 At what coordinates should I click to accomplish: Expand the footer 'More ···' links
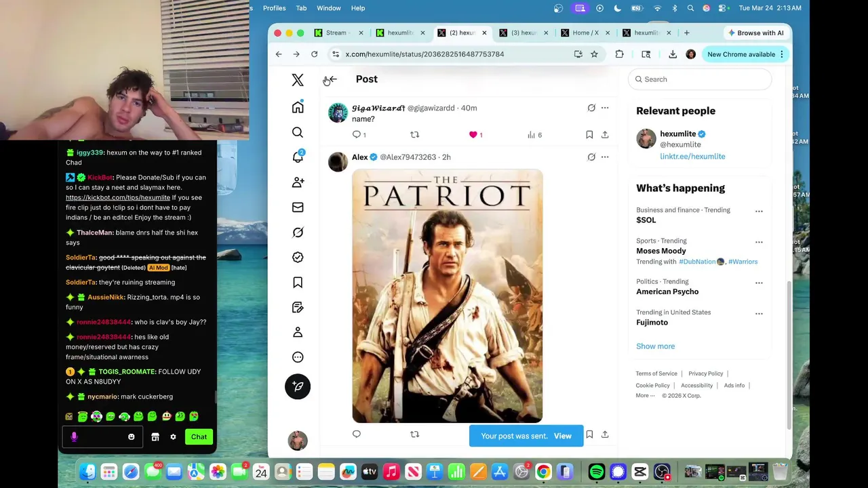(x=645, y=396)
